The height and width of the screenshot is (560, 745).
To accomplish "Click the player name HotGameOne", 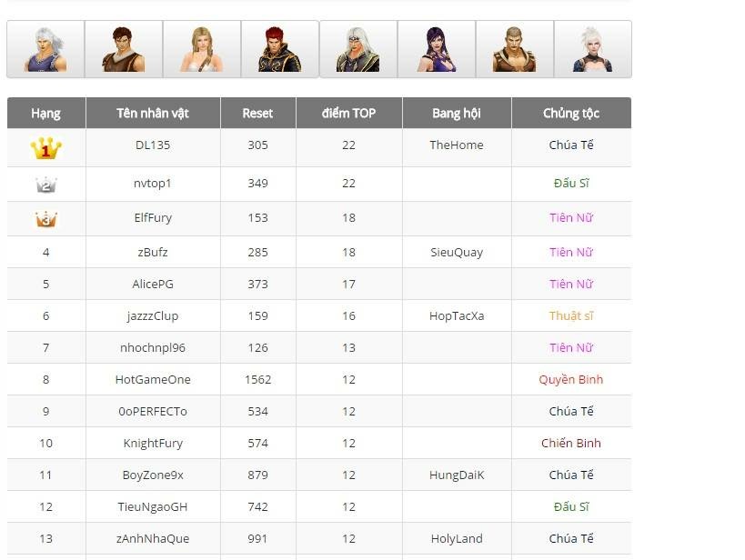I will click(153, 380).
